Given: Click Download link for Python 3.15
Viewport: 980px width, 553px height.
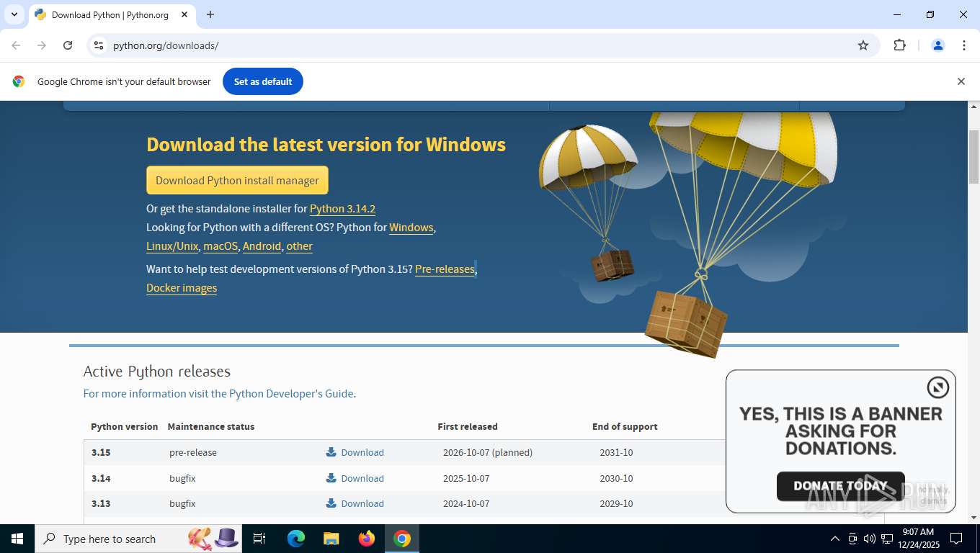Looking at the screenshot, I should 362,453.
